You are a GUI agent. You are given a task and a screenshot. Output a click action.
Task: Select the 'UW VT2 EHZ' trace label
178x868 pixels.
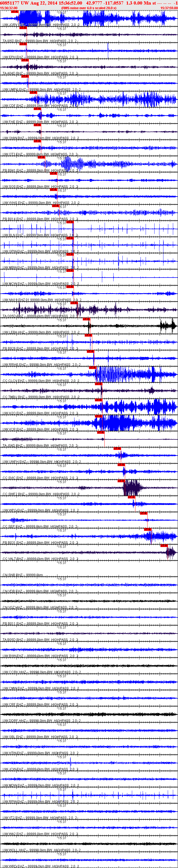[x=40, y=818]
